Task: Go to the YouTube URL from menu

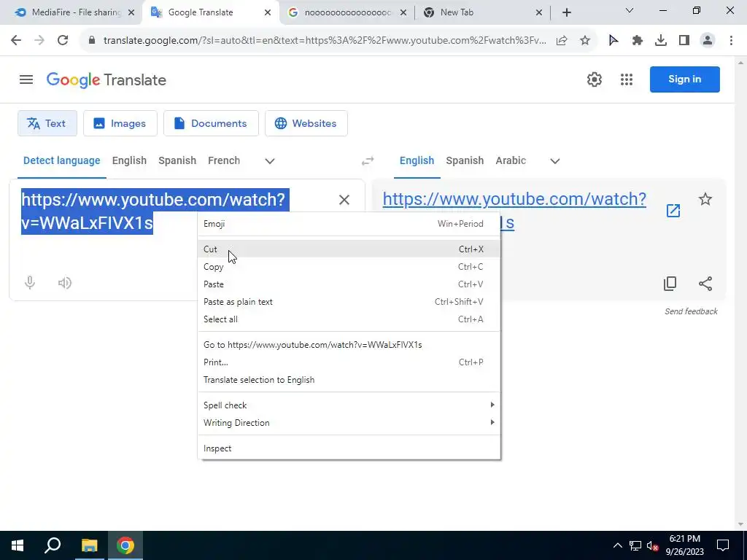Action: tap(349, 345)
